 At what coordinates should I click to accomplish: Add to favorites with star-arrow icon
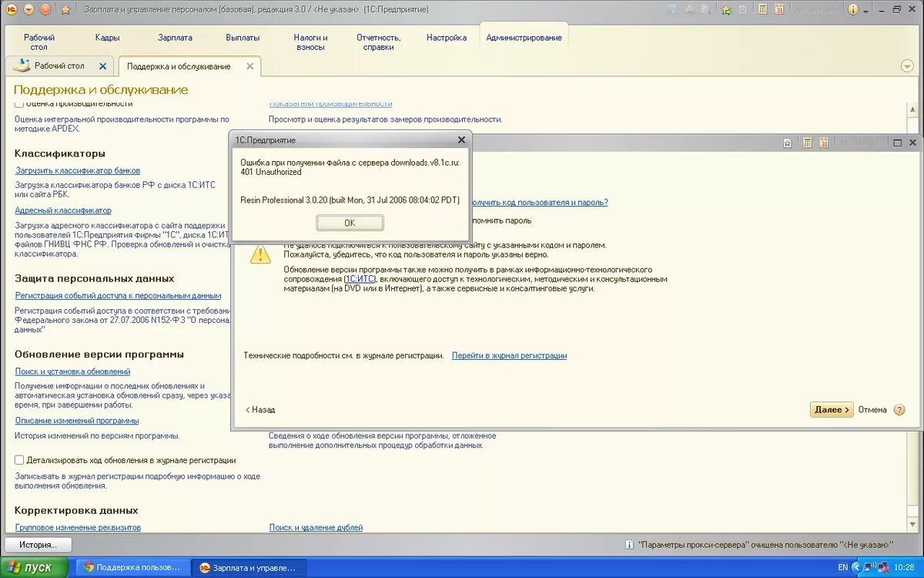point(726,10)
